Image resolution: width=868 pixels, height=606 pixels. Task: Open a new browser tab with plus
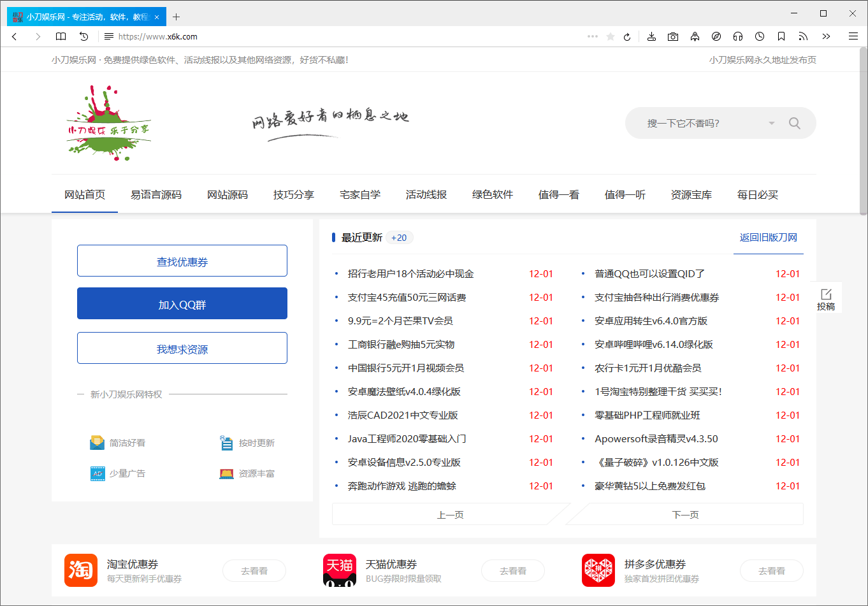click(177, 17)
